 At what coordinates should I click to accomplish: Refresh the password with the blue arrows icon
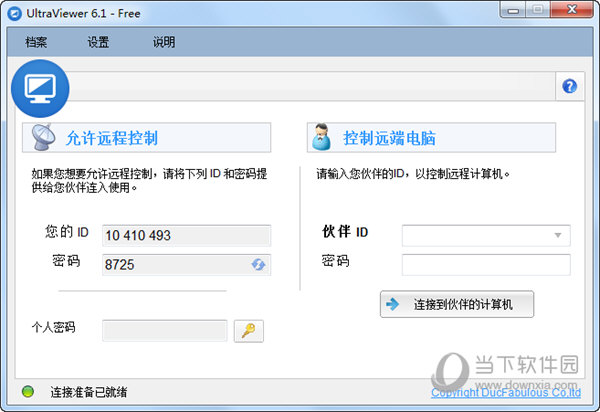click(258, 264)
